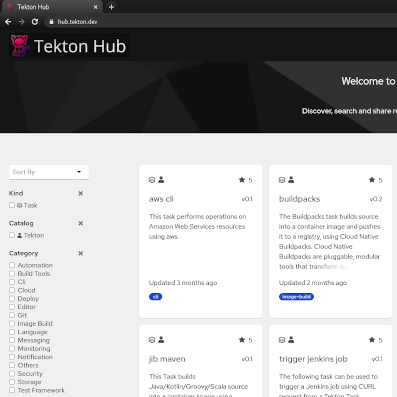This screenshot has width=397, height=397.
Task: Close the Tekton Hub tab
Action: 96,7
